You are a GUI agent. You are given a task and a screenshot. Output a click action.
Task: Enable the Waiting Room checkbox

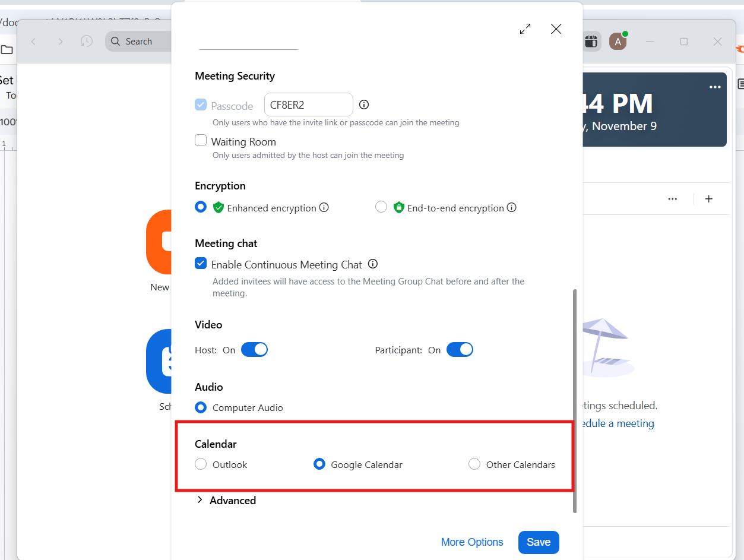pyautogui.click(x=201, y=141)
